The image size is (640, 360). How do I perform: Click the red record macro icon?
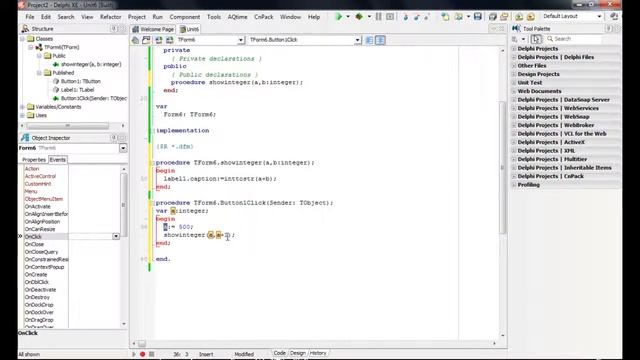click(x=142, y=354)
